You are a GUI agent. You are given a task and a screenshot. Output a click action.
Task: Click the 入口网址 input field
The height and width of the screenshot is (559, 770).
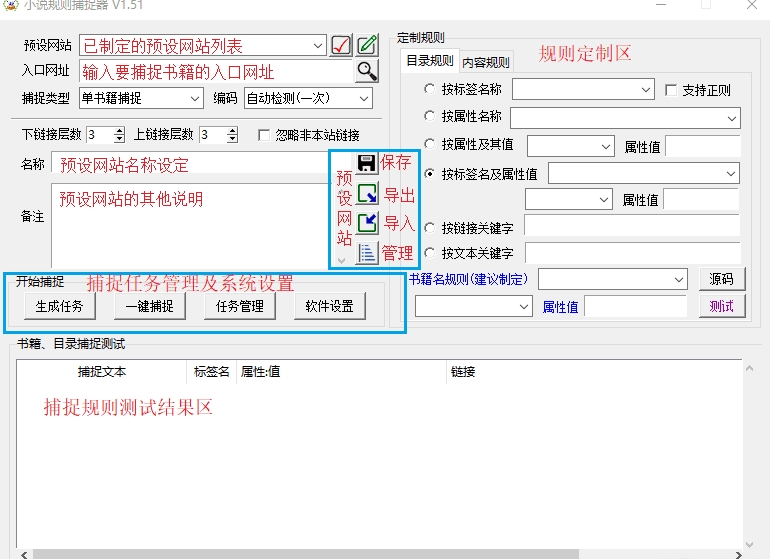216,72
